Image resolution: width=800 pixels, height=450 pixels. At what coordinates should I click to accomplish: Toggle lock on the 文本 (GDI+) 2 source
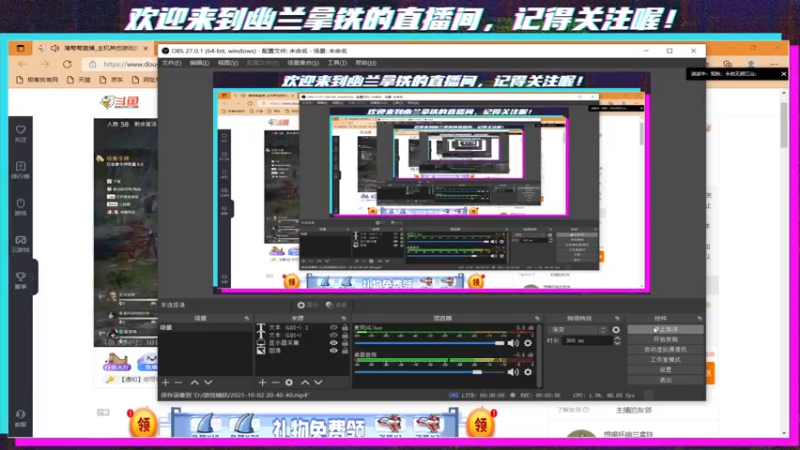(345, 328)
